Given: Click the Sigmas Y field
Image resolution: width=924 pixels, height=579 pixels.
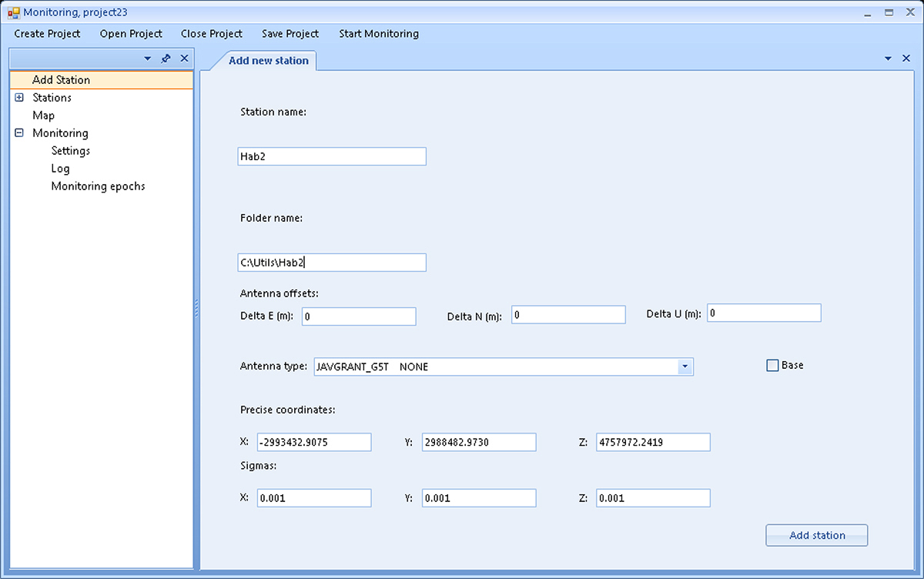Looking at the screenshot, I should (479, 498).
